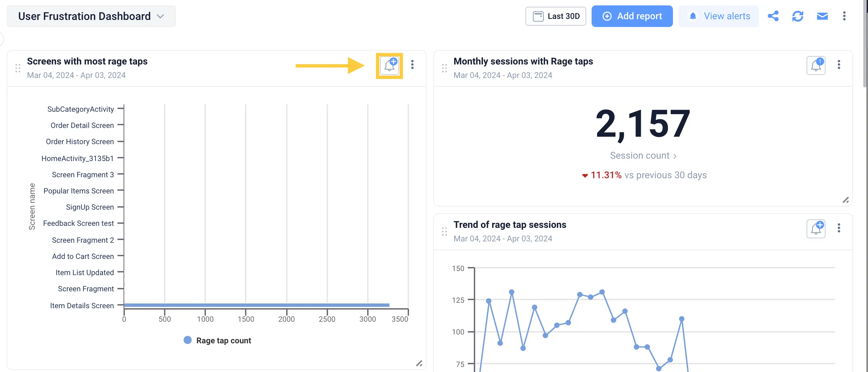Open the Last 30D date range picker
The height and width of the screenshot is (372, 868).
click(x=555, y=16)
